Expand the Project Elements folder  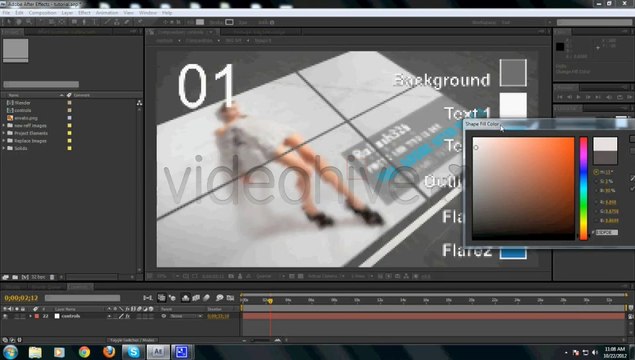(4, 133)
